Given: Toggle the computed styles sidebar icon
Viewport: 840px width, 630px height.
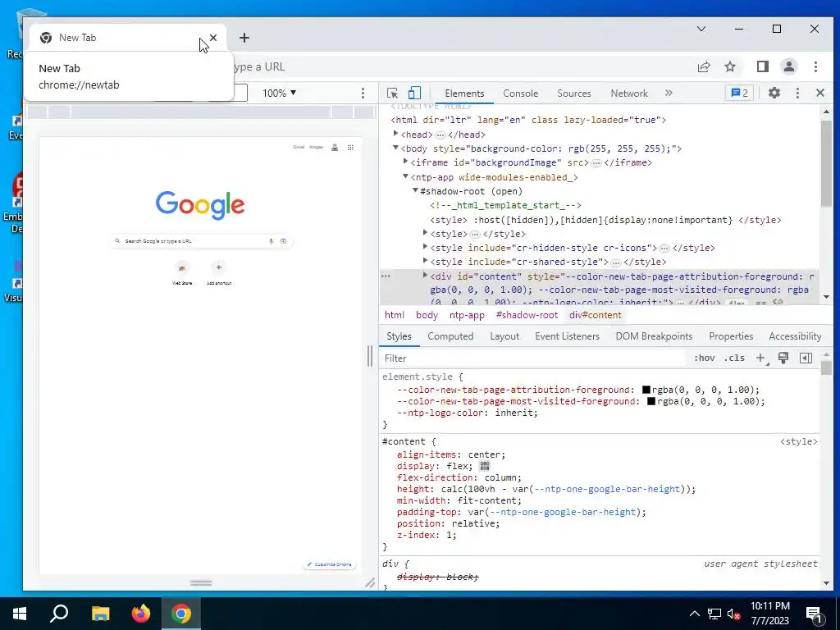Looking at the screenshot, I should [806, 358].
